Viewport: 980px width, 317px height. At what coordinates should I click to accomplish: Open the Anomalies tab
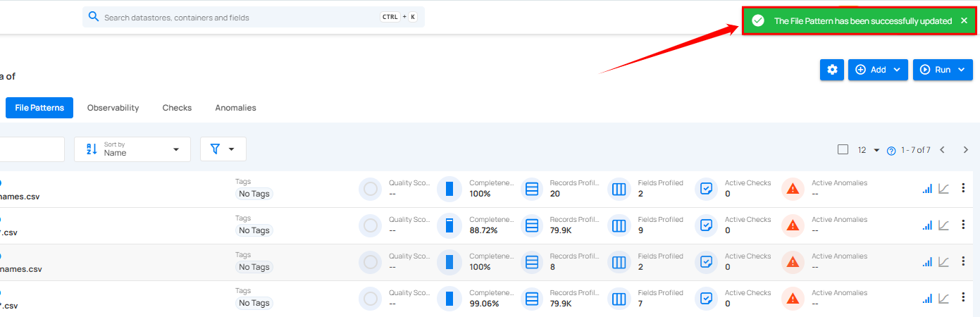(x=235, y=108)
